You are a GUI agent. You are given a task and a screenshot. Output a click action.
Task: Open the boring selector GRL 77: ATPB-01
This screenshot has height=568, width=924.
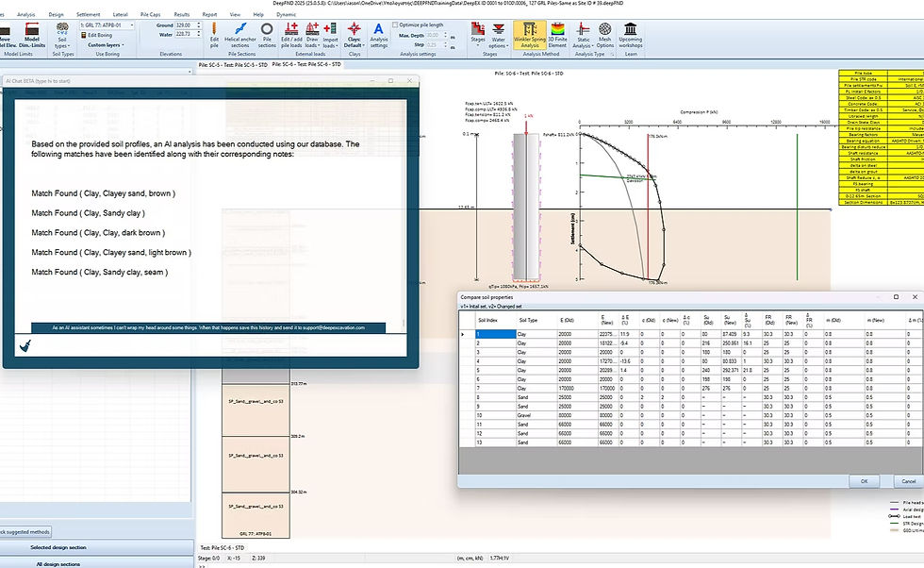pyautogui.click(x=107, y=25)
